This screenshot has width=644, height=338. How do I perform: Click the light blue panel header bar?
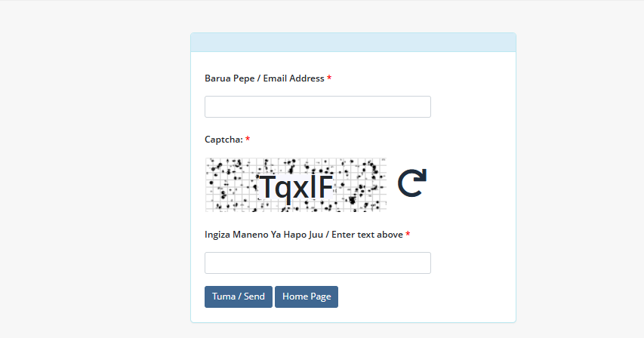pos(353,42)
